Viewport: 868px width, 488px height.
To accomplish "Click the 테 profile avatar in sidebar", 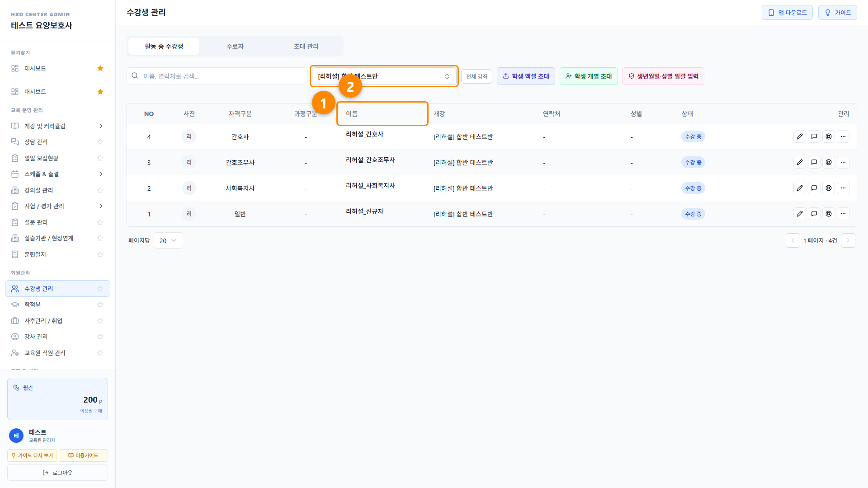I will (16, 436).
